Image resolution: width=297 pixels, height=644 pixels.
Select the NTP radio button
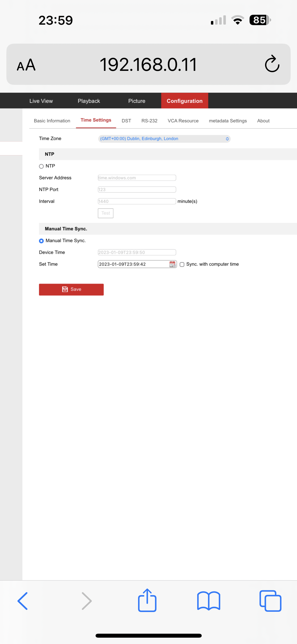pyautogui.click(x=41, y=166)
